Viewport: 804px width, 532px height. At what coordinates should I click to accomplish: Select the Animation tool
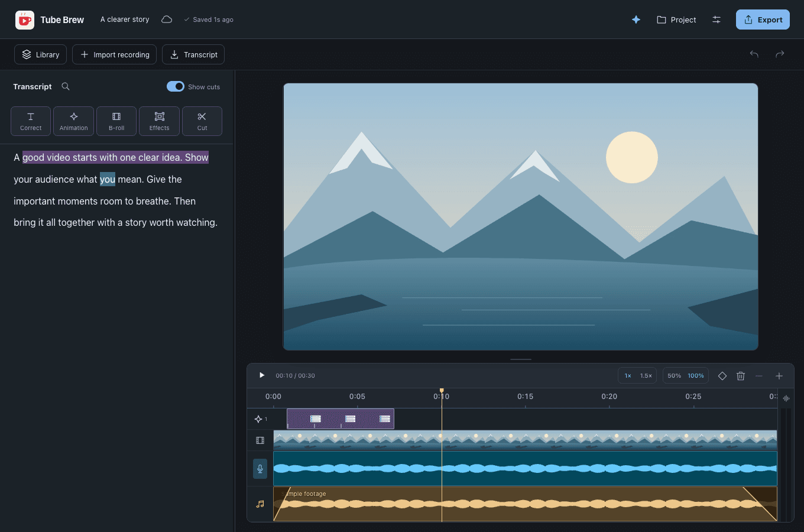click(x=74, y=121)
